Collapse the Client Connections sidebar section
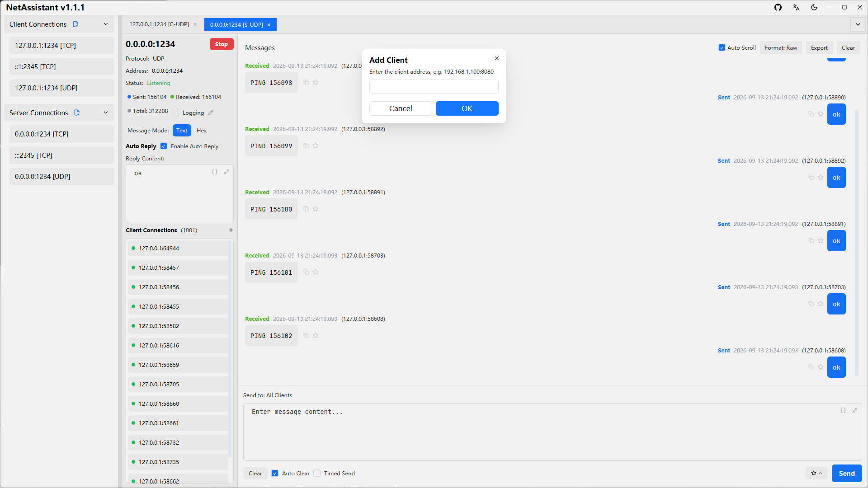 pyautogui.click(x=106, y=24)
